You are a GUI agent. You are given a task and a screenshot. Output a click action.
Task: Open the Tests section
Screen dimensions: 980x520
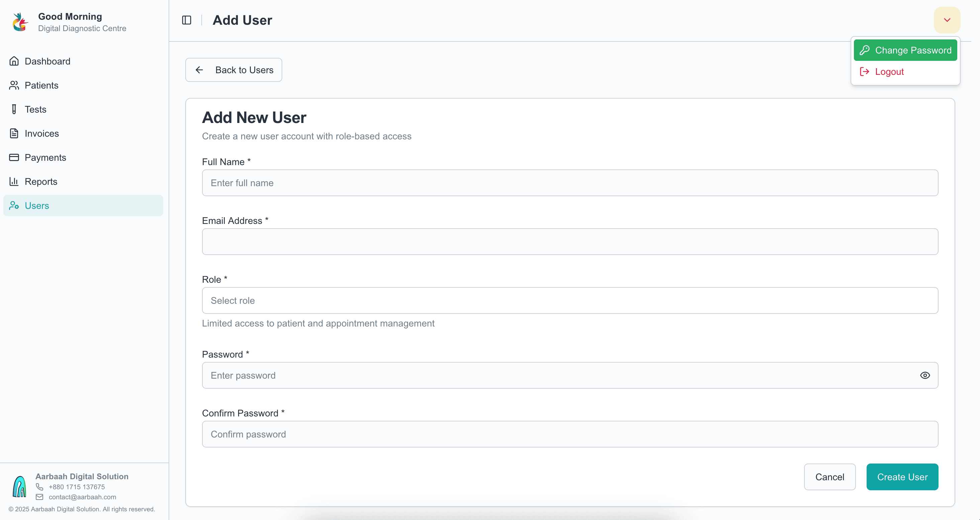(x=83, y=110)
